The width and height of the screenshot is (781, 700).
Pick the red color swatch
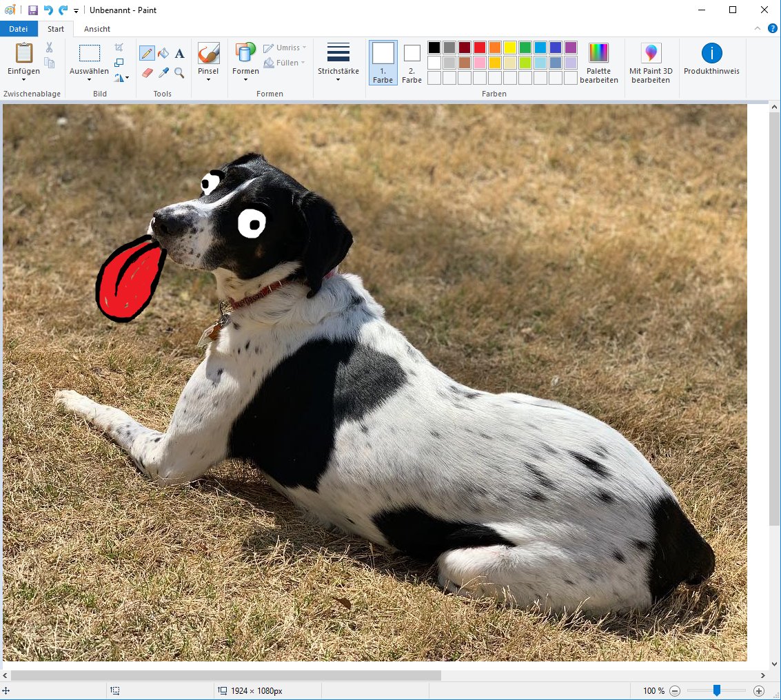[480, 48]
